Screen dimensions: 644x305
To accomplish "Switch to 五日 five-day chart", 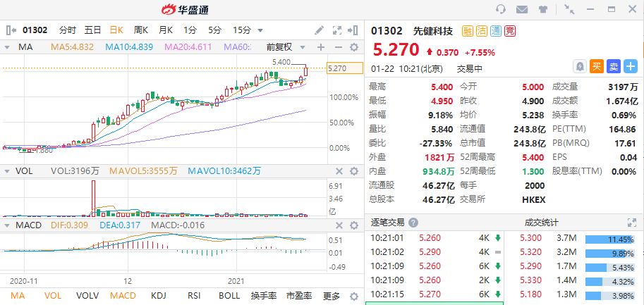I will coord(92,30).
